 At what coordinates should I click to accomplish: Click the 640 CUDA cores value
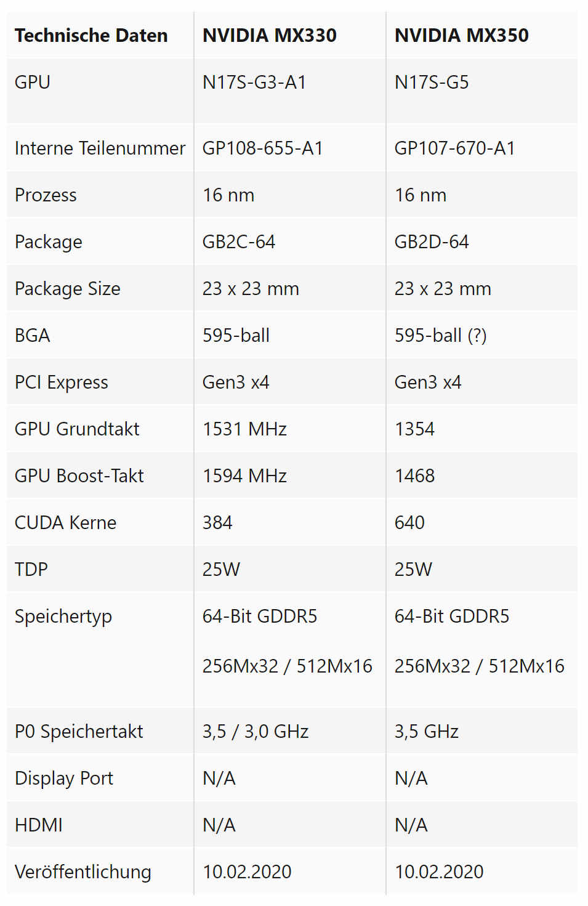point(409,523)
